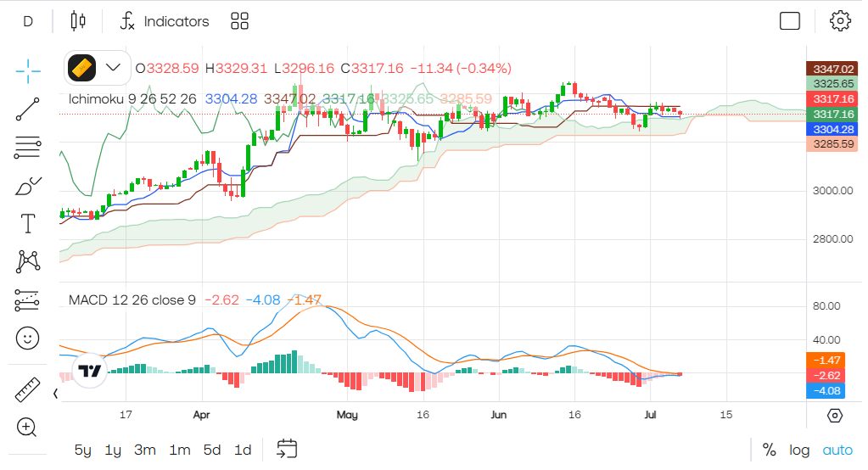
Task: Expand the symbol dropdown chevron
Action: point(113,68)
